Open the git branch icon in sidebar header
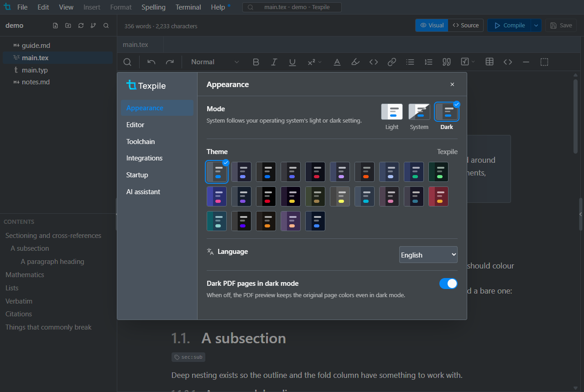The image size is (584, 392). click(93, 26)
